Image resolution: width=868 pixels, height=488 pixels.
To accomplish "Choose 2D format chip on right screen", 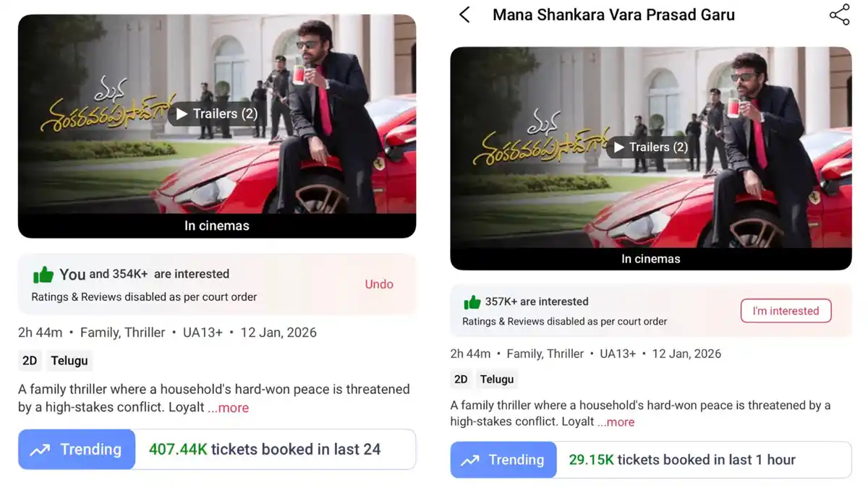I will pos(461,379).
